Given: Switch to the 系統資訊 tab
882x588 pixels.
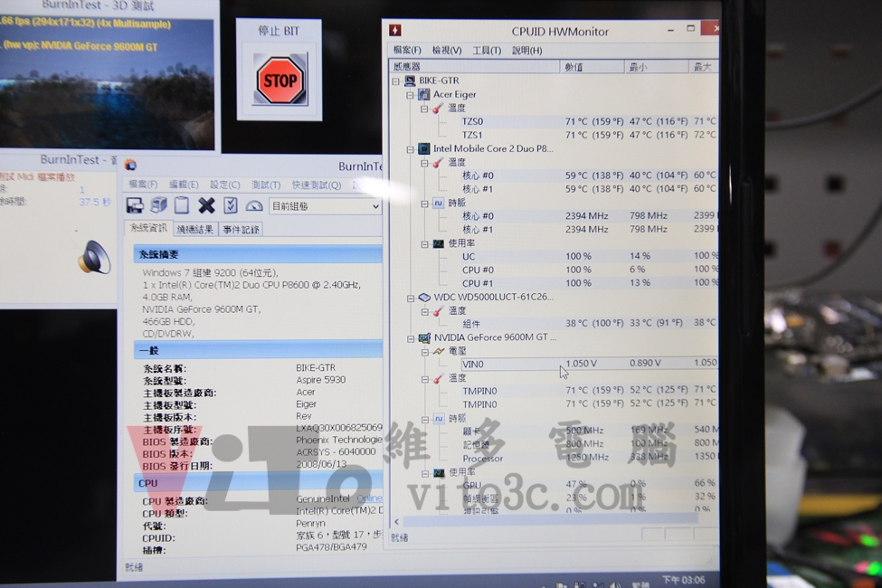Looking at the screenshot, I should [148, 228].
